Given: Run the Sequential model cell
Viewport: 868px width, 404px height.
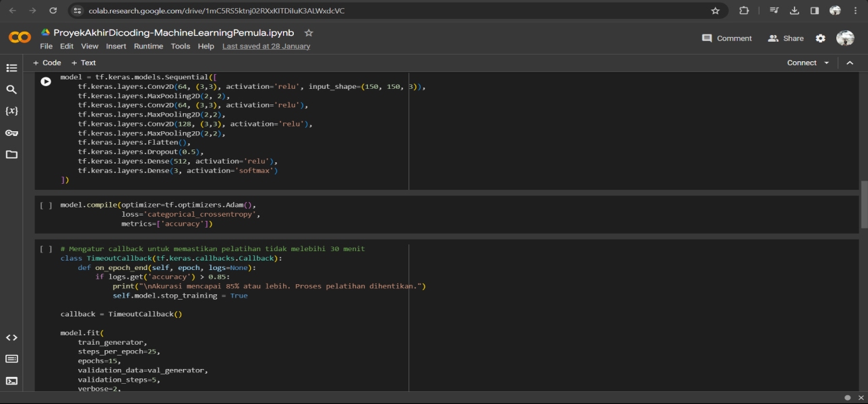Looking at the screenshot, I should [45, 81].
